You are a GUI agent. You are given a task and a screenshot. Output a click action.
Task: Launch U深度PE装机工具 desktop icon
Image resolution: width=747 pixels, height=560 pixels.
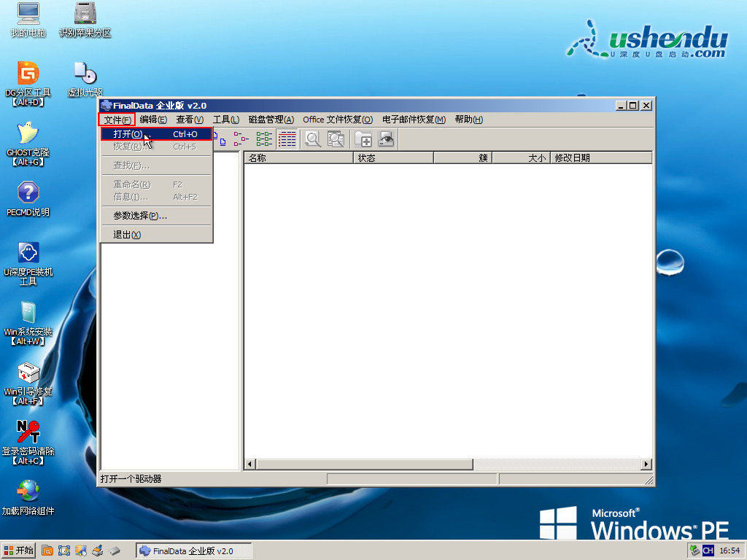point(28,263)
